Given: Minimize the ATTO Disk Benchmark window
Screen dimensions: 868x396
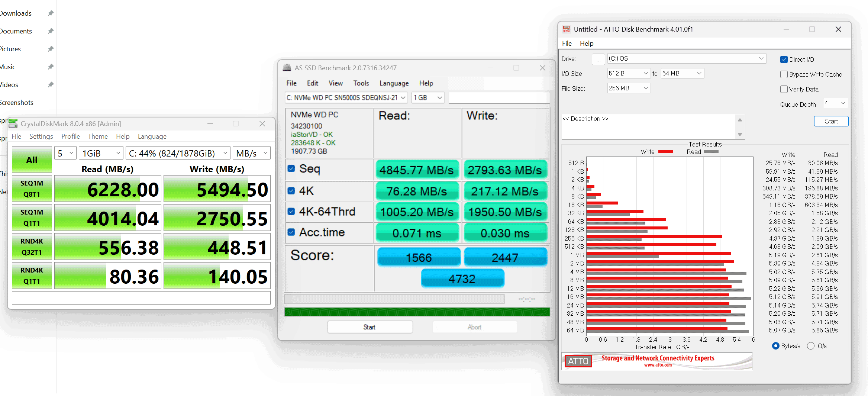Looking at the screenshot, I should click(786, 29).
